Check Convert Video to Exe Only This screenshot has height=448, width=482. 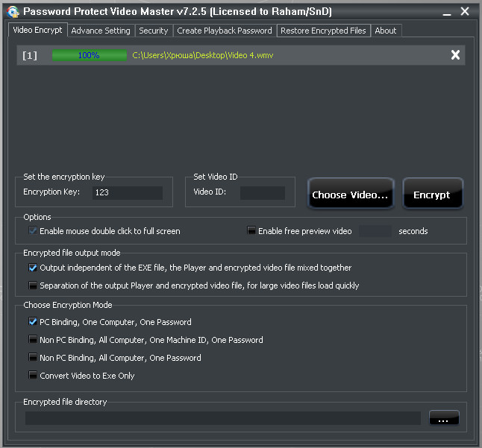point(33,375)
